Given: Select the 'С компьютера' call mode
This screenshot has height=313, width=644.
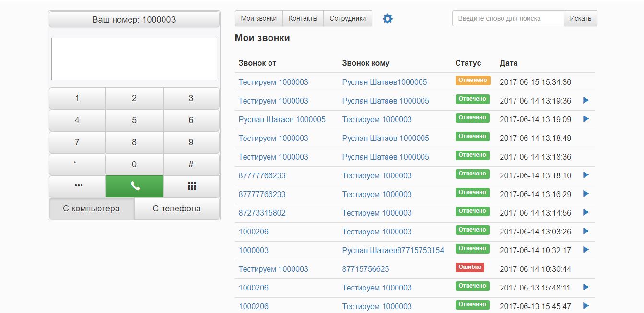Looking at the screenshot, I should tap(91, 209).
